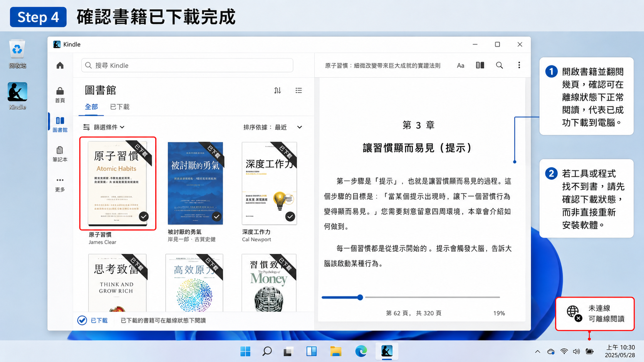Image resolution: width=644 pixels, height=362 pixels.
Task: Click the book title in reader header
Action: (x=382, y=66)
